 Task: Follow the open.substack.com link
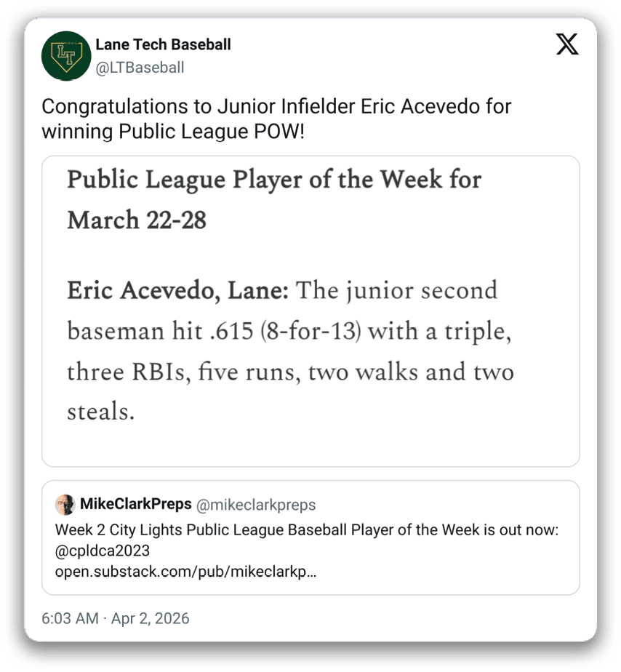click(185, 572)
